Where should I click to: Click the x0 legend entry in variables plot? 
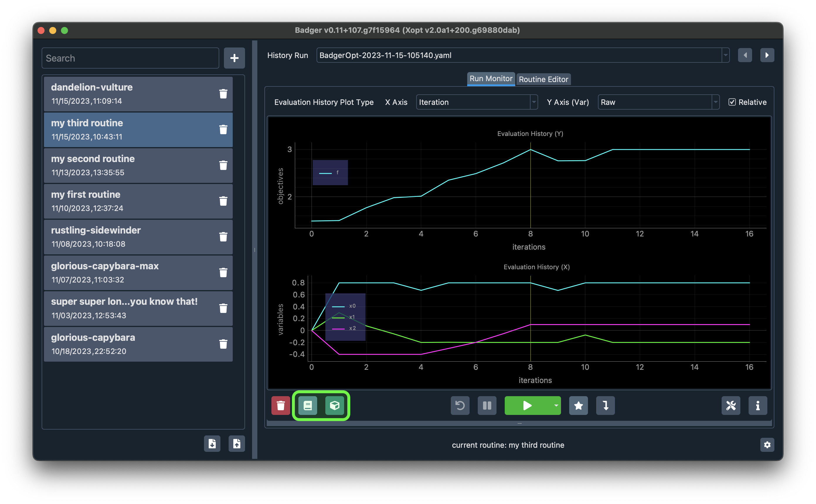click(x=344, y=306)
